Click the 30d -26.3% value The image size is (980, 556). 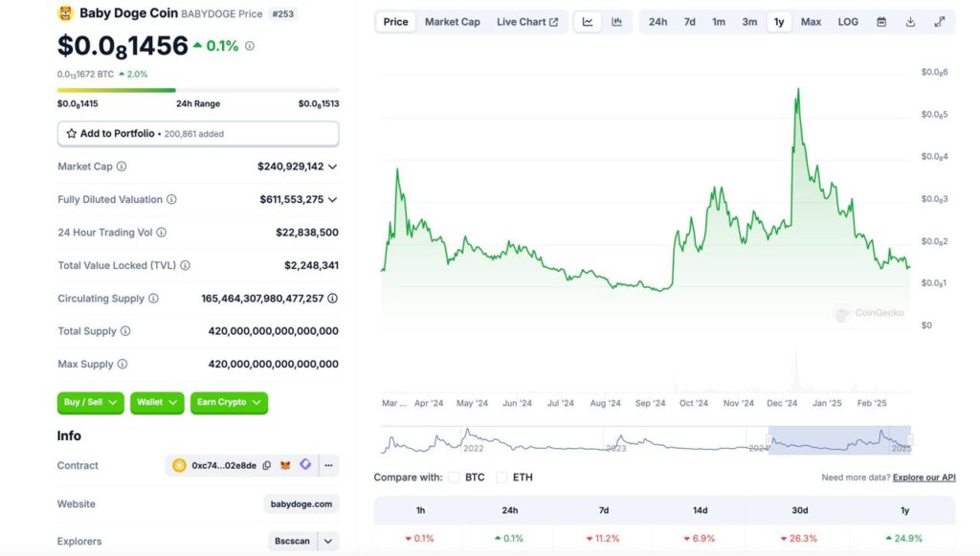[799, 539]
